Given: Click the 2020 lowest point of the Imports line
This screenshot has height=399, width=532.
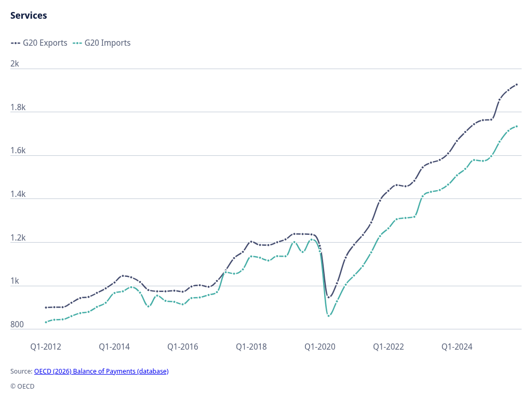Looking at the screenshot, I should 328,315.
